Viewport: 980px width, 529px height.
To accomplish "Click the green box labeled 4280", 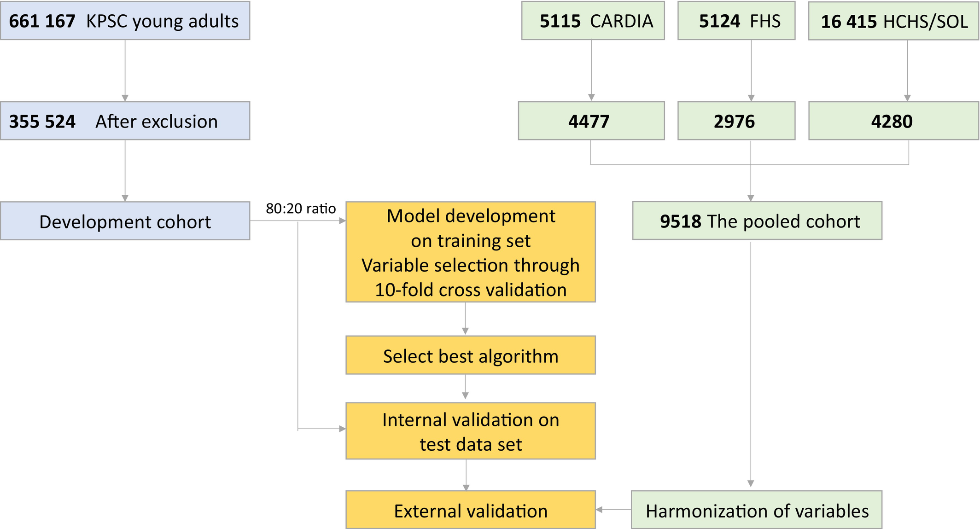I will (893, 121).
